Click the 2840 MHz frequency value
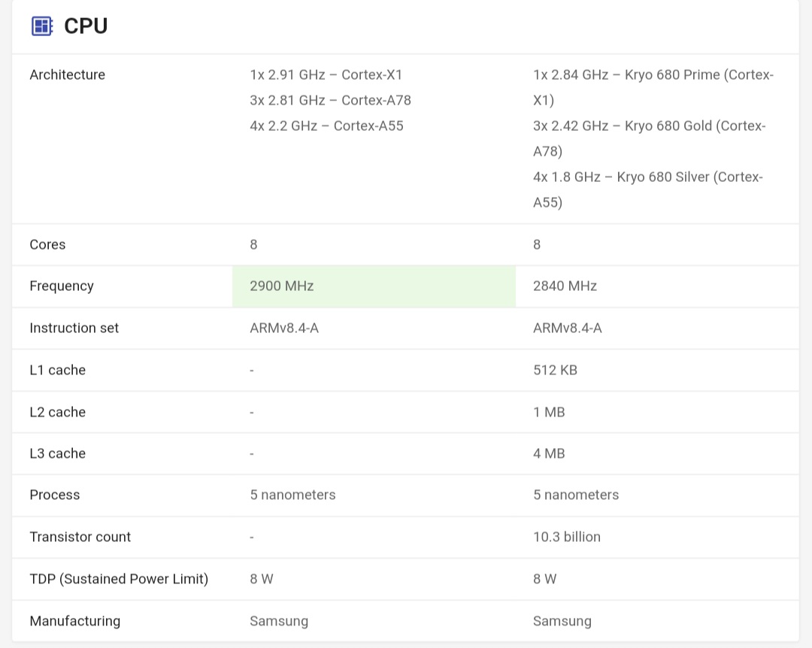 pyautogui.click(x=565, y=286)
